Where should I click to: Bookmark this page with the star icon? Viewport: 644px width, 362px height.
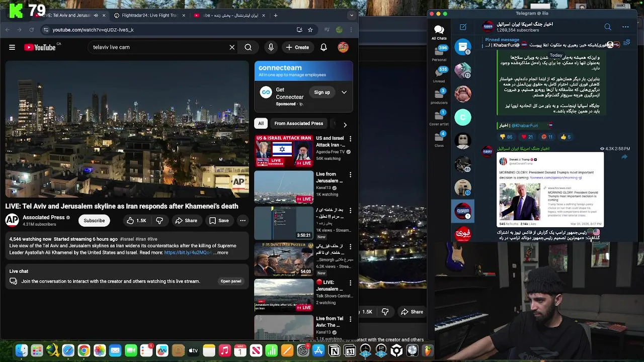point(310,30)
